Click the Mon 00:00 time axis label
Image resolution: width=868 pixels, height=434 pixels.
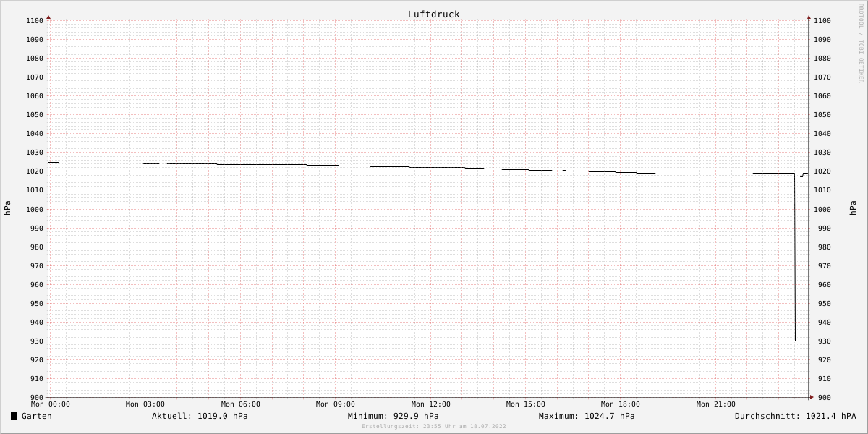point(51,404)
